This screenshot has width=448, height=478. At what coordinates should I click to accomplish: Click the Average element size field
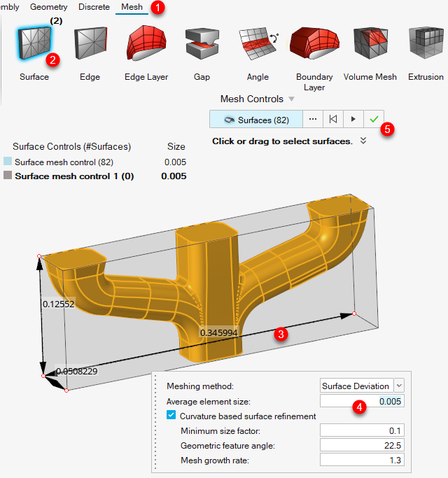362,401
